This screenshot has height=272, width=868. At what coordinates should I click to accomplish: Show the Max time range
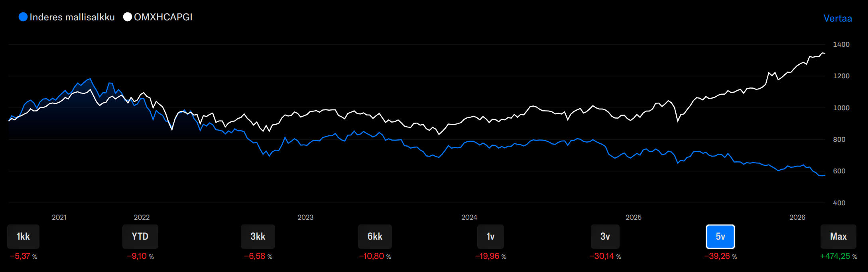tap(838, 236)
